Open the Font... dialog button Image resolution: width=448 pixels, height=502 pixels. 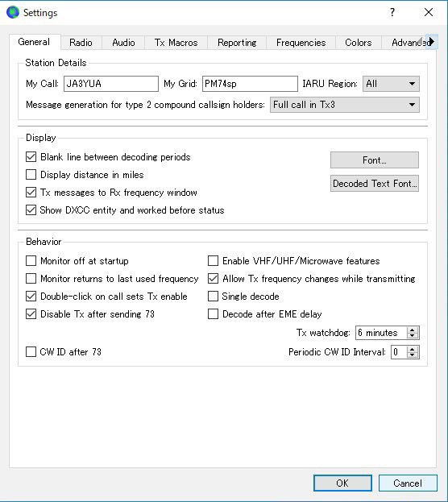click(375, 160)
